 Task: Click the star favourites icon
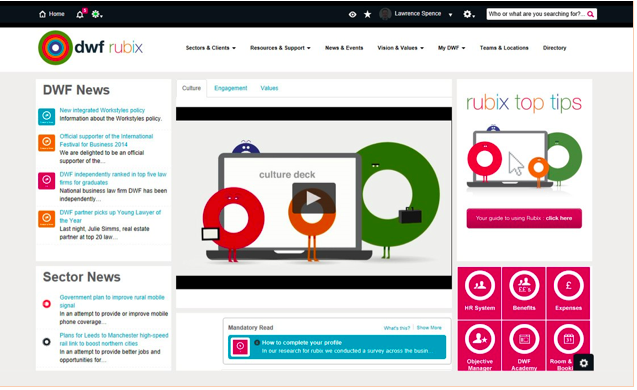(x=368, y=15)
